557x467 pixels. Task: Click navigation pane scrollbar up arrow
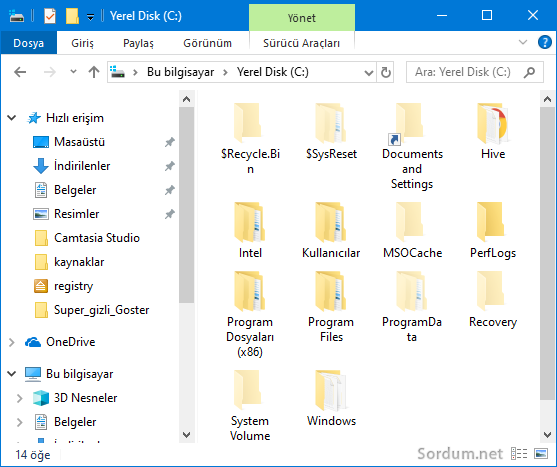coord(186,99)
